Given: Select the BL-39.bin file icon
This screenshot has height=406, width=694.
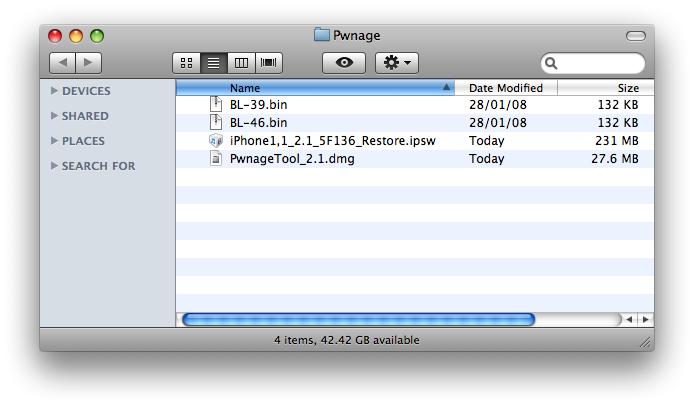Looking at the screenshot, I should 216,104.
